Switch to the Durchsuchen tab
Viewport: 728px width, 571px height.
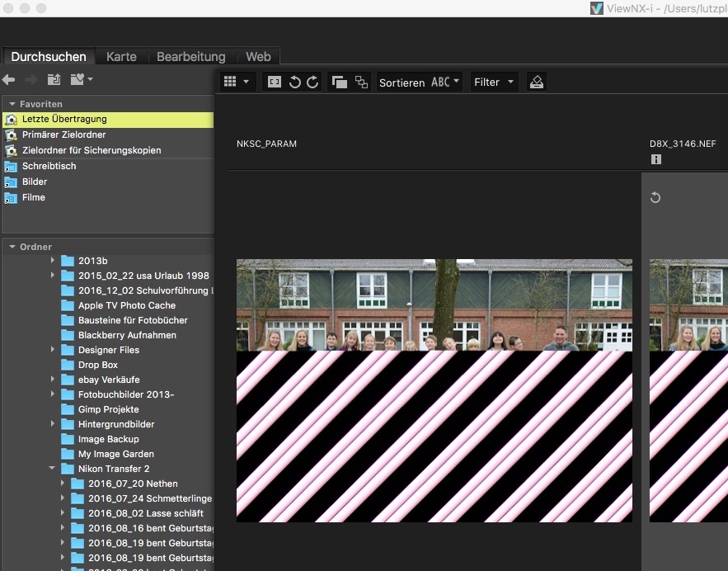[x=49, y=57]
